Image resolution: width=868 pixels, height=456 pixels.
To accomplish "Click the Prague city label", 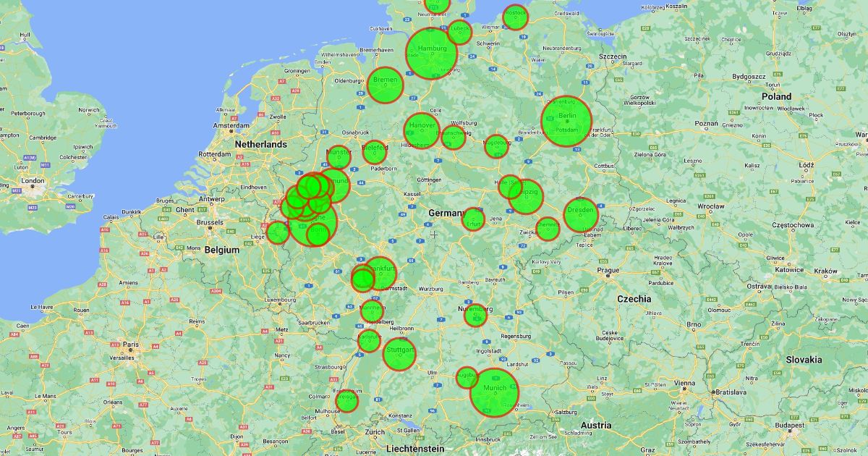I will [608, 271].
